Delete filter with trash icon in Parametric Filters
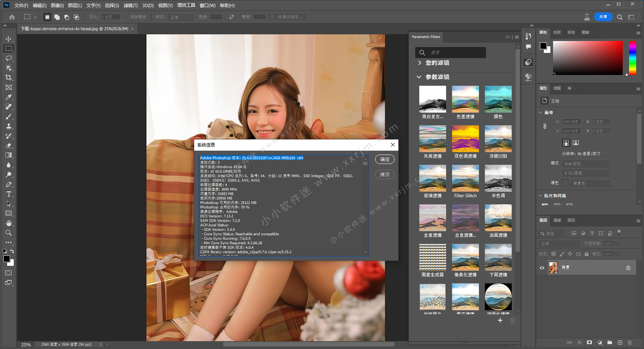 [x=512, y=321]
